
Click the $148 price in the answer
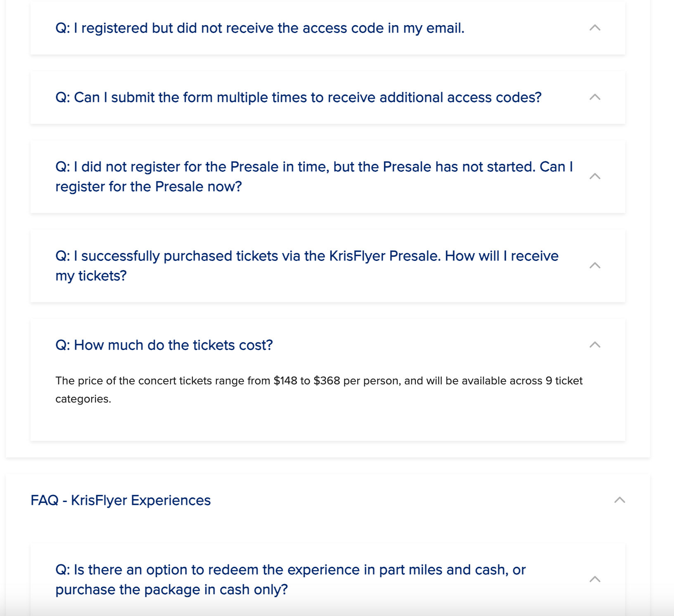tap(285, 381)
